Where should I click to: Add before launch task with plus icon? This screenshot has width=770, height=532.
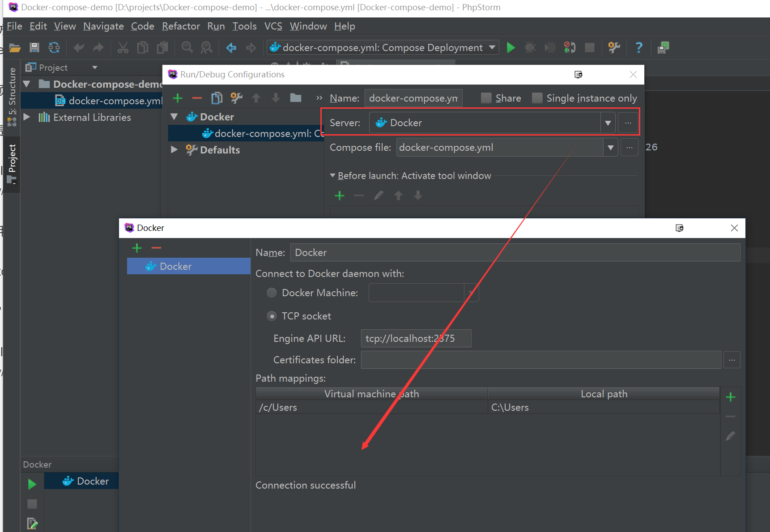pos(340,196)
